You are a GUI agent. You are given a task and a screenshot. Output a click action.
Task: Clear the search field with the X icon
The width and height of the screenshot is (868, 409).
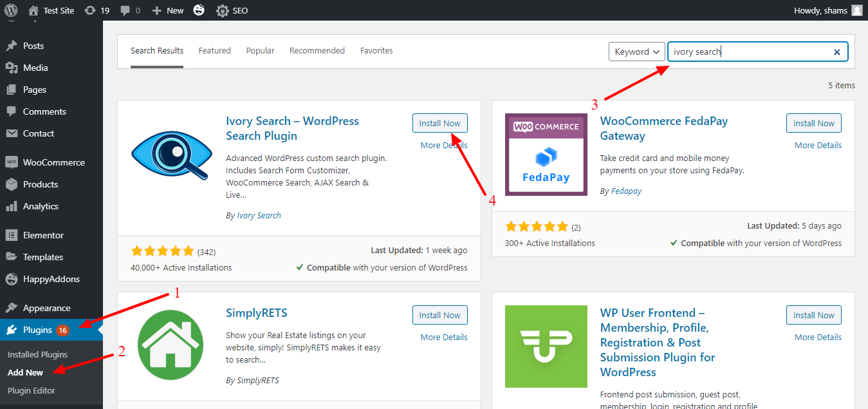coord(836,52)
